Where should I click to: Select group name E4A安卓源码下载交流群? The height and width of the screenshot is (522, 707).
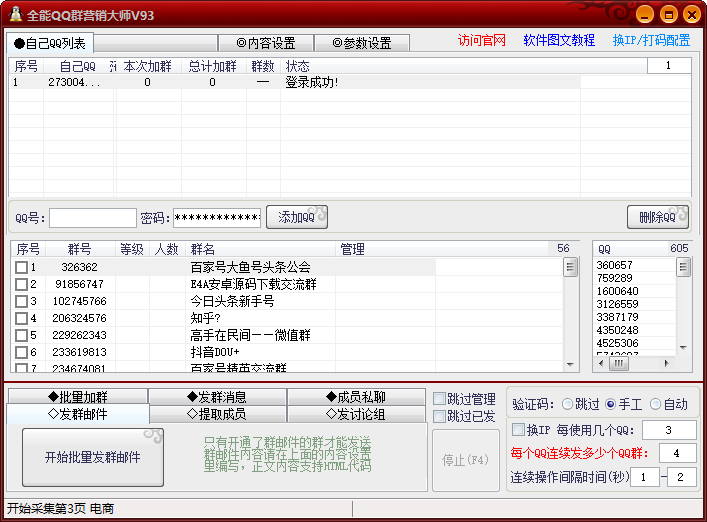253,284
